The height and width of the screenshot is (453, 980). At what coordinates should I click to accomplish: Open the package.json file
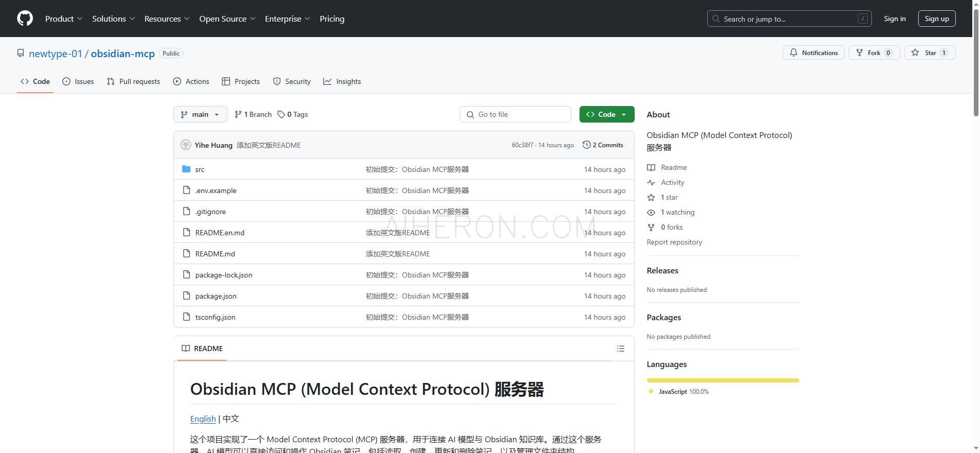point(216,296)
